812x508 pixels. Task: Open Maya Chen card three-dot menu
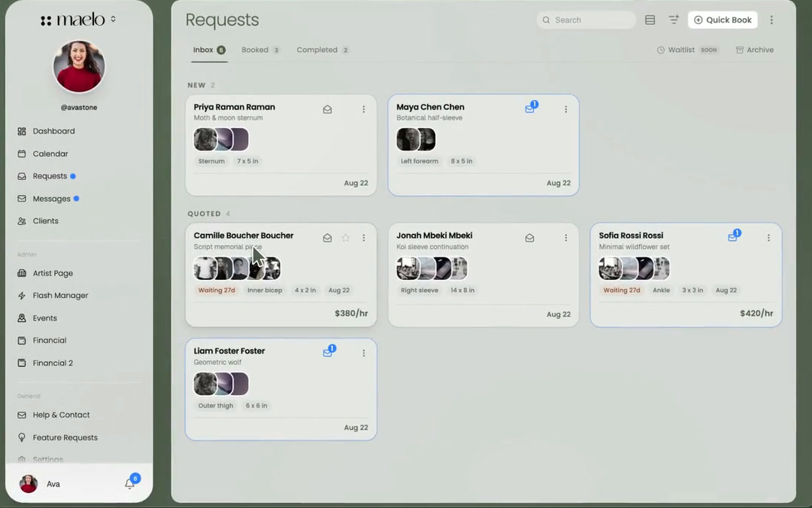(x=565, y=109)
